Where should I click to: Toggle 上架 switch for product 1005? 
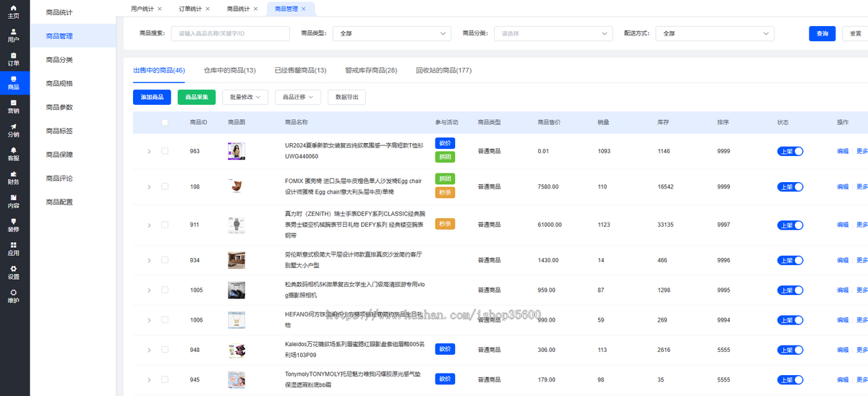(x=790, y=290)
